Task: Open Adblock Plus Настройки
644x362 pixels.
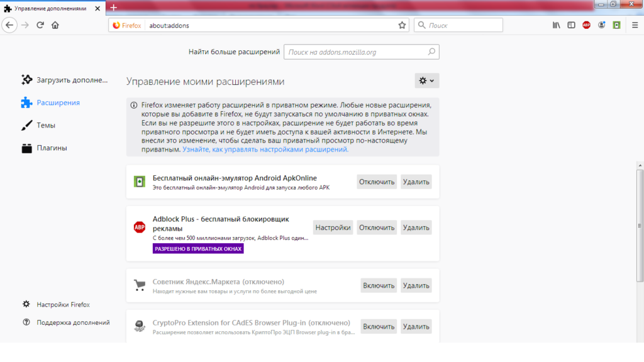Action: (333, 228)
